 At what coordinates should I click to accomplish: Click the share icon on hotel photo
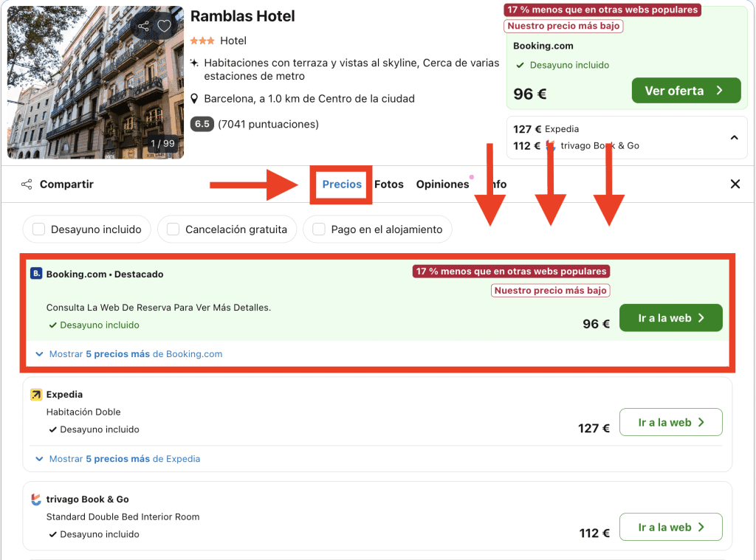143,27
